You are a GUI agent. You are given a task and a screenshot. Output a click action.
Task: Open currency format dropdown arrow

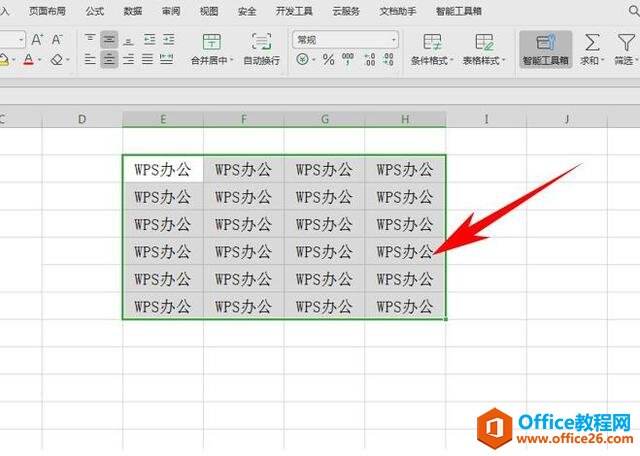pos(314,60)
